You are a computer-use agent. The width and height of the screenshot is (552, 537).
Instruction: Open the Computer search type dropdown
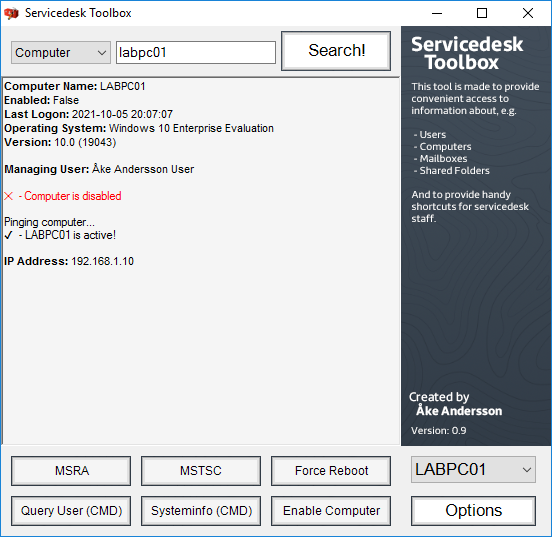pyautogui.click(x=61, y=52)
